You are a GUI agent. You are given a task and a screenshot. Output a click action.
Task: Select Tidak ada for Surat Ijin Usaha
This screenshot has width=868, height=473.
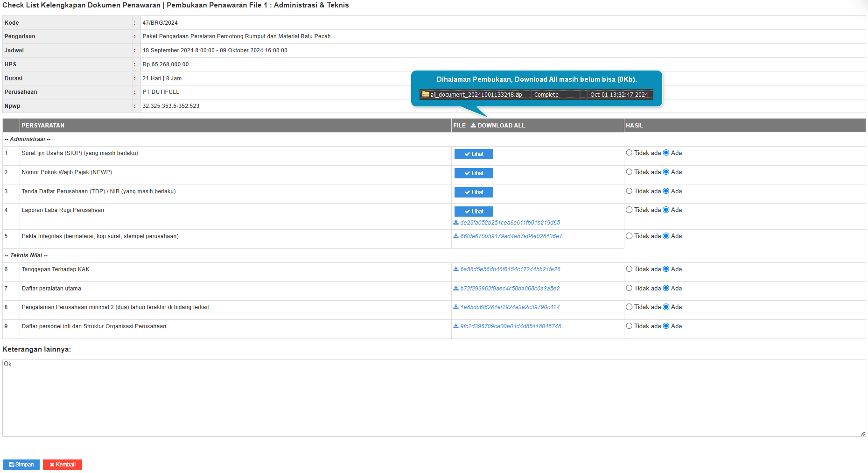click(x=629, y=153)
